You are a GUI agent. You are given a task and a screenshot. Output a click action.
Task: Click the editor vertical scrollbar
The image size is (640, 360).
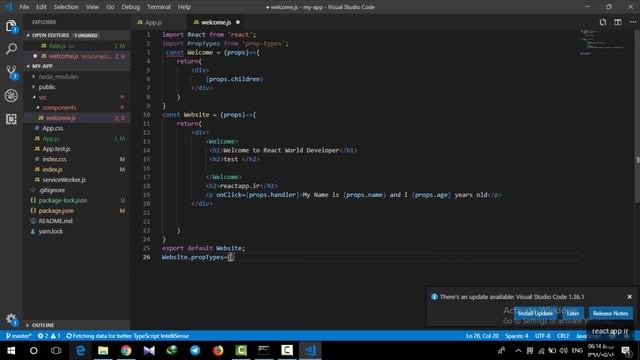[637, 116]
